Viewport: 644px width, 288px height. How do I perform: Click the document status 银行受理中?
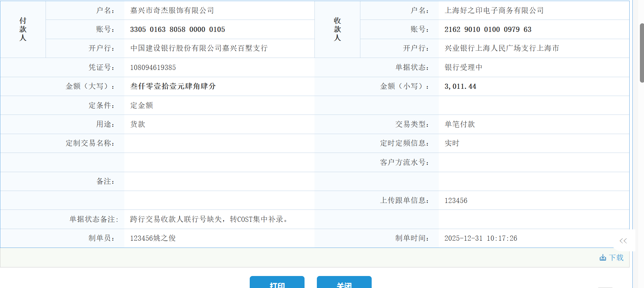[463, 68]
